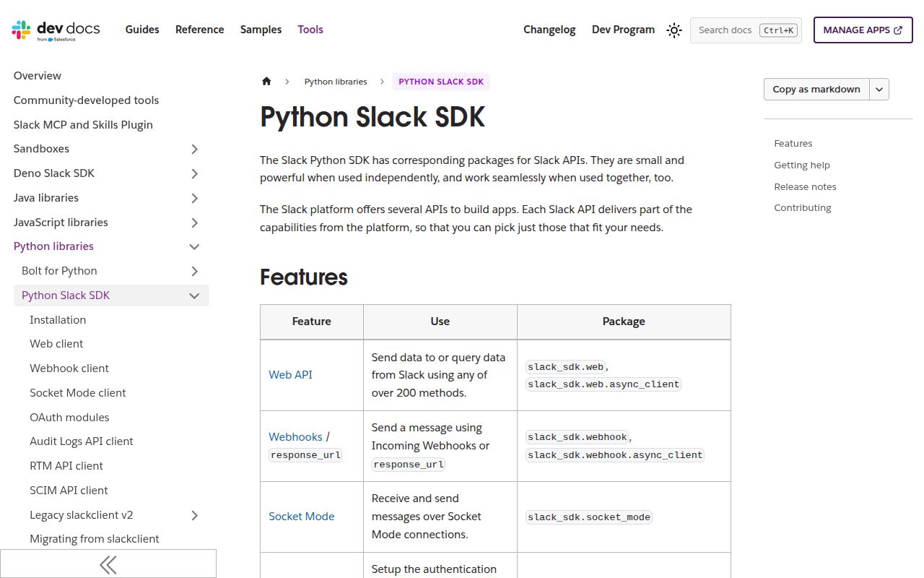Click the slack_sdk.socket_mode package code
Screen dimensions: 924x578
[589, 517]
